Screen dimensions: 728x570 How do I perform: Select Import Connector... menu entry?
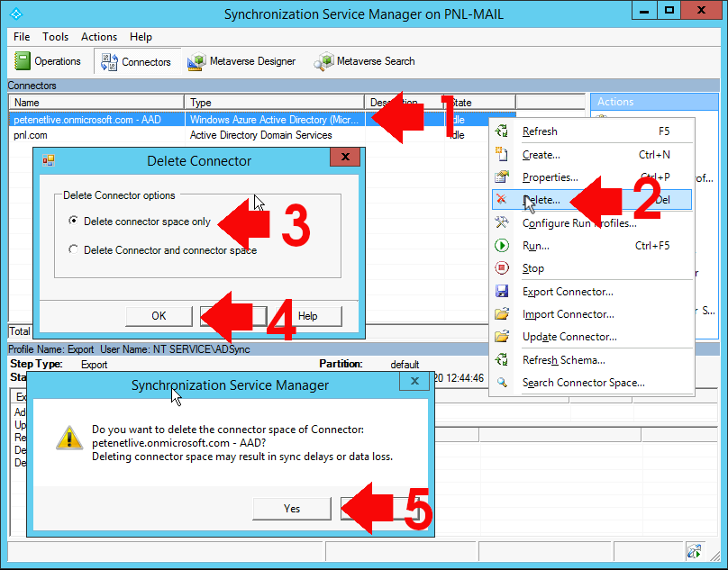592,314
